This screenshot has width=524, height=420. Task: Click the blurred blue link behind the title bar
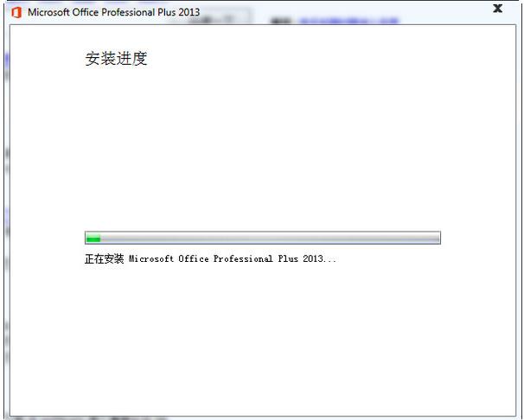coord(348,21)
